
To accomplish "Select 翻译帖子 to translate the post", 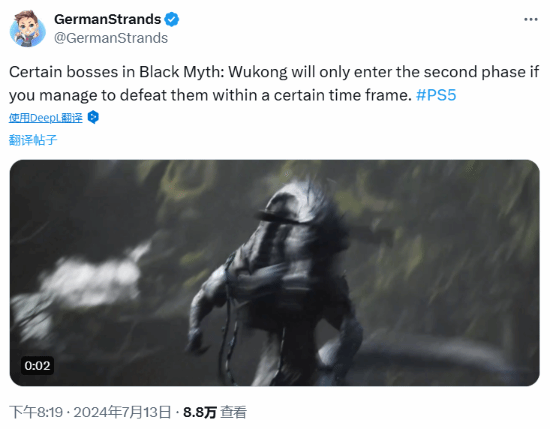I will tap(33, 140).
